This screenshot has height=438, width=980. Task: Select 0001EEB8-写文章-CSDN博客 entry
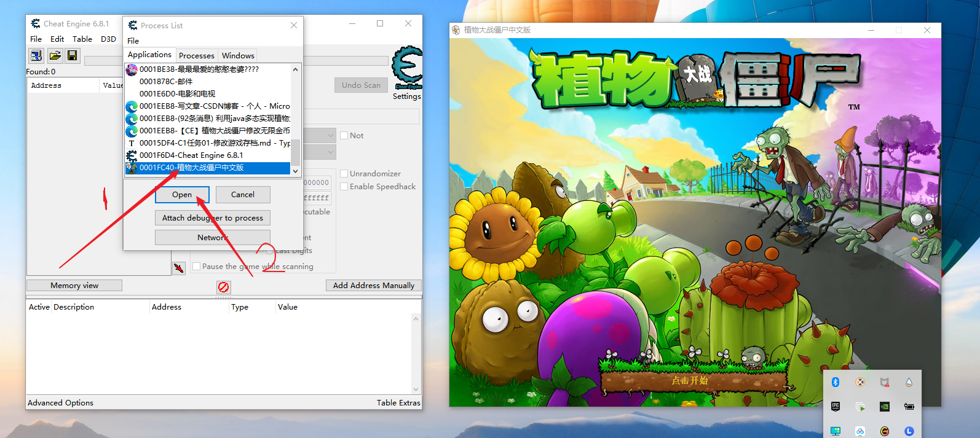[207, 106]
